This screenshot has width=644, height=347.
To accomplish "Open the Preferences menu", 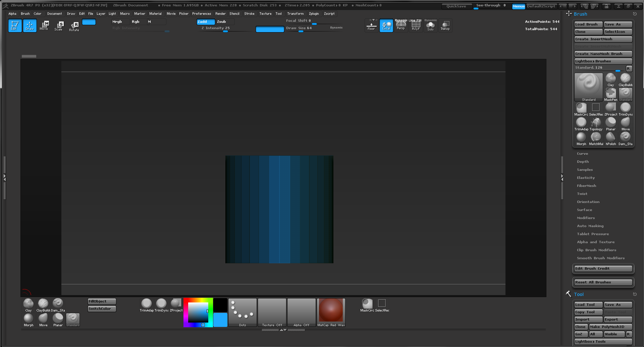I will click(202, 14).
